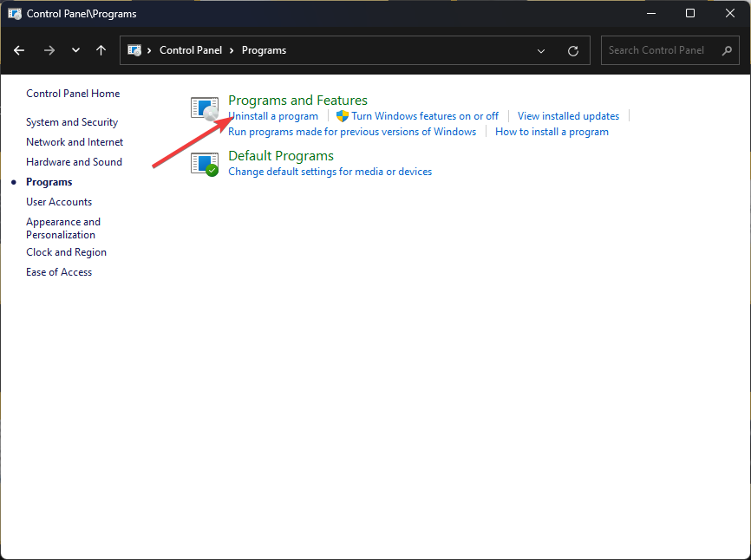Expand the address bar history dropdown

pyautogui.click(x=541, y=51)
